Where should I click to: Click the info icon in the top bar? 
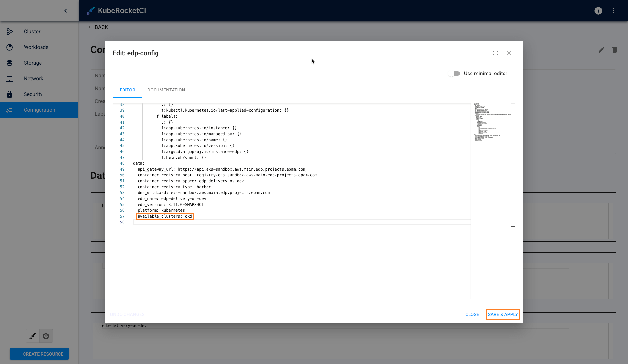coord(598,11)
